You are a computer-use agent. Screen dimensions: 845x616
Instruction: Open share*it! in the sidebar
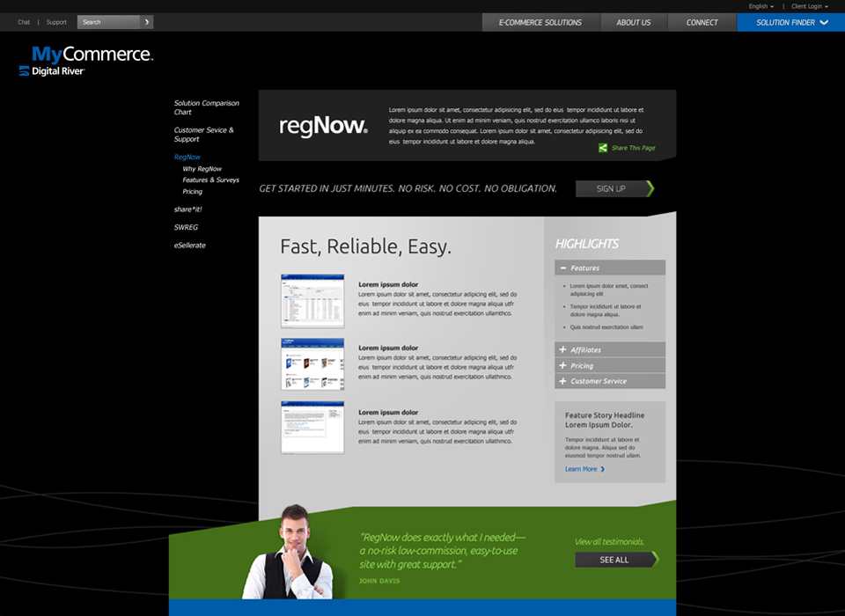pyautogui.click(x=188, y=209)
